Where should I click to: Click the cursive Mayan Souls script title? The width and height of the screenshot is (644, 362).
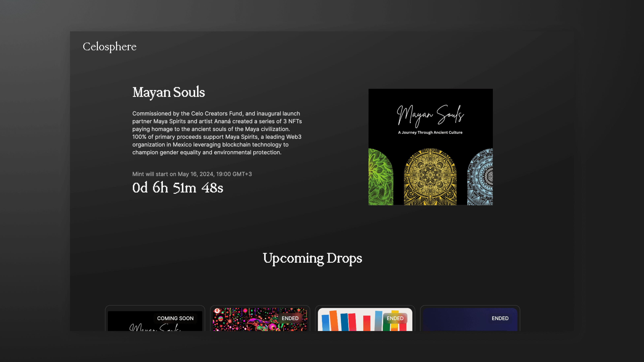[x=430, y=115]
